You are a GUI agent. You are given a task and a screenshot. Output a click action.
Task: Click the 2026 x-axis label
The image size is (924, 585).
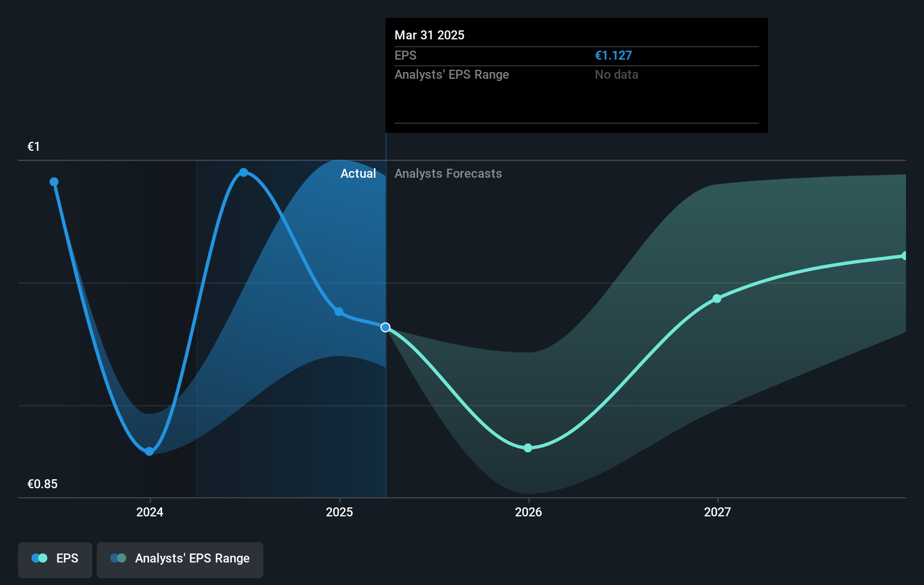tap(528, 512)
